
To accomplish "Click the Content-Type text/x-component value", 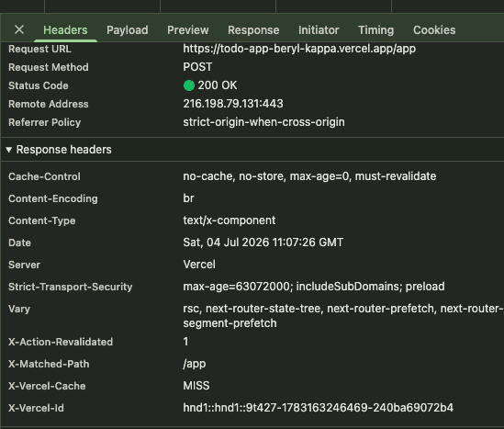I will [230, 220].
